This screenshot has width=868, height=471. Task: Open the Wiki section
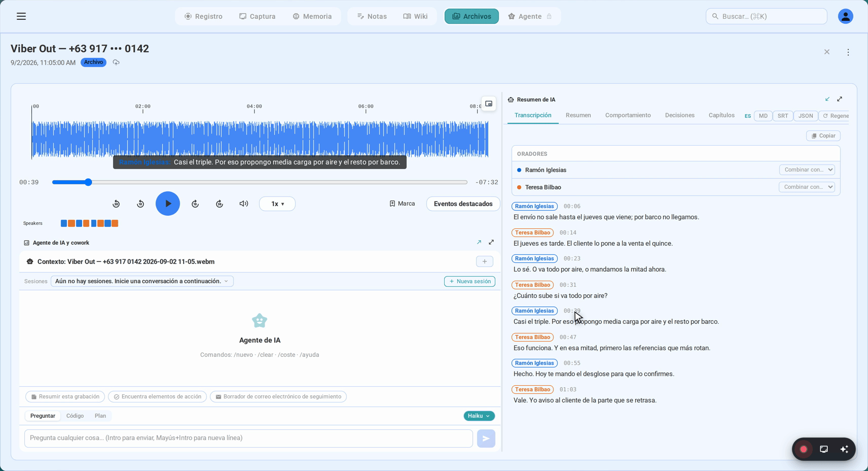[416, 16]
